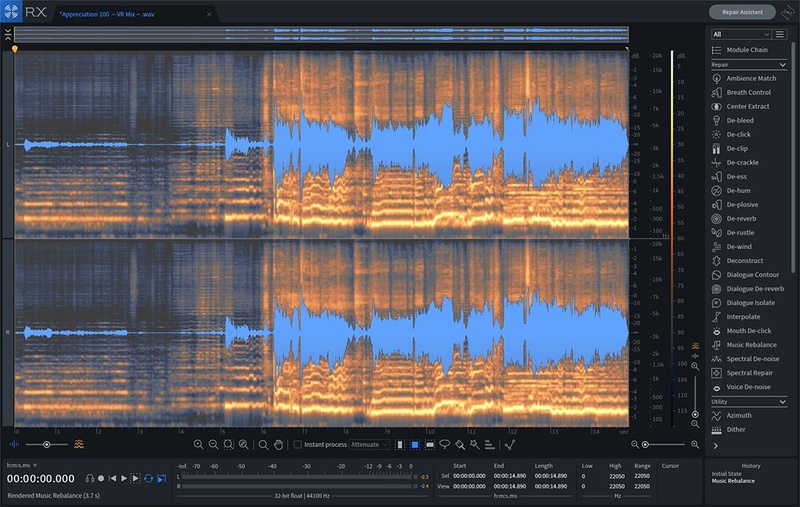Screen dimensions: 800x507
Task: Toggle play selection only button
Action: [135, 478]
